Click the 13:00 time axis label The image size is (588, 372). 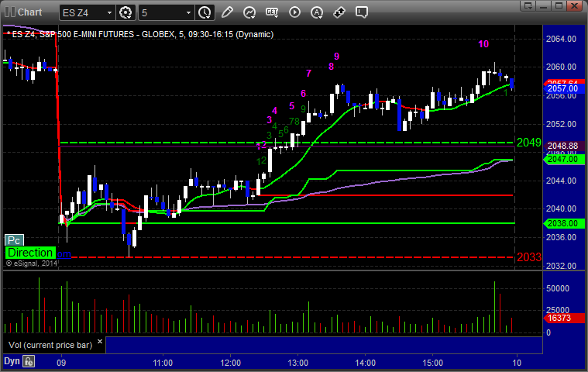coord(297,363)
